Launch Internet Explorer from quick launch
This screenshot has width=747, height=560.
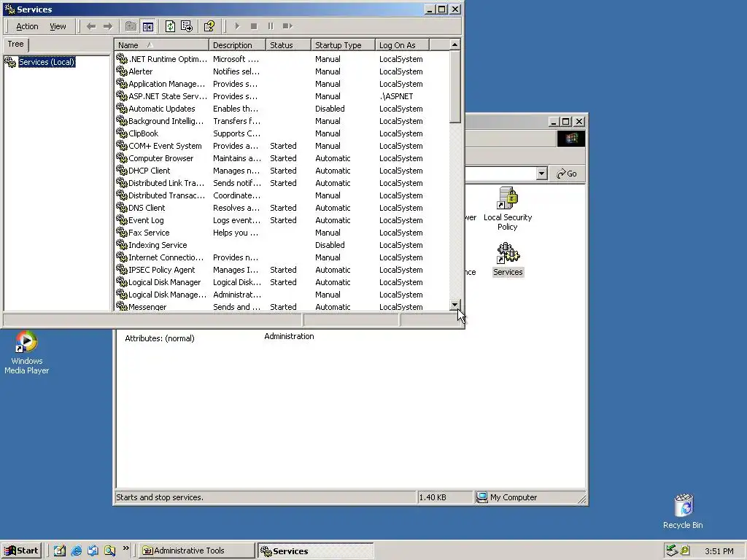(76, 551)
